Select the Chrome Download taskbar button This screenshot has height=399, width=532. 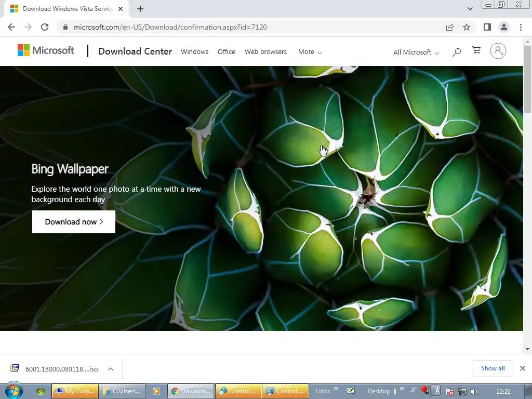[191, 391]
